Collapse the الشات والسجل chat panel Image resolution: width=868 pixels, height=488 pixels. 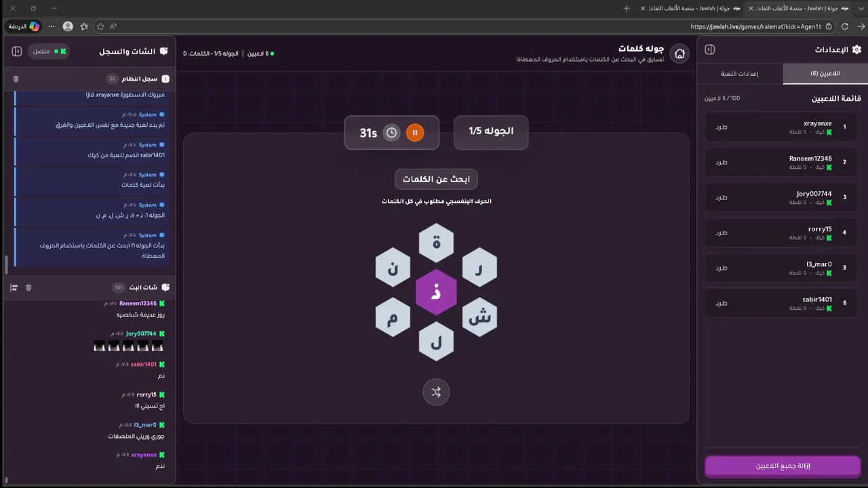[x=17, y=52]
